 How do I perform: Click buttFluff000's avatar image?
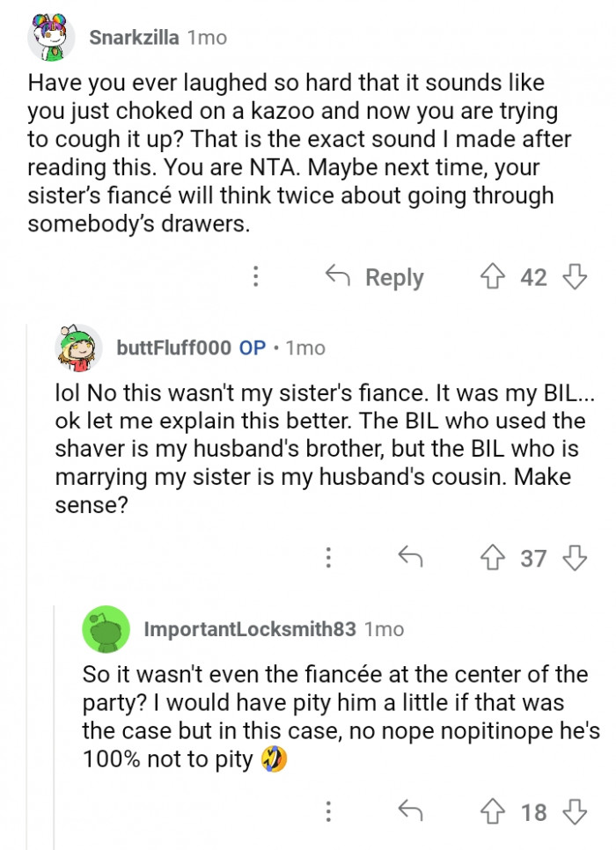pos(79,348)
